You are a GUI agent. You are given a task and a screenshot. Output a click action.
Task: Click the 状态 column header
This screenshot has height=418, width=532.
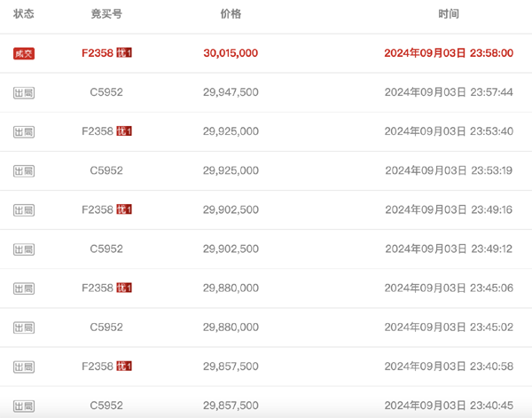(24, 14)
